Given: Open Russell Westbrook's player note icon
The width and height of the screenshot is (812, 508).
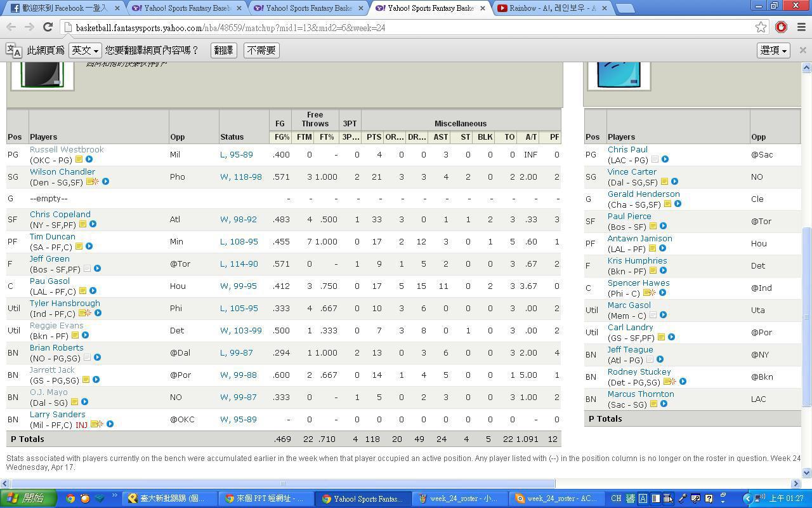Looking at the screenshot, I should [79, 159].
